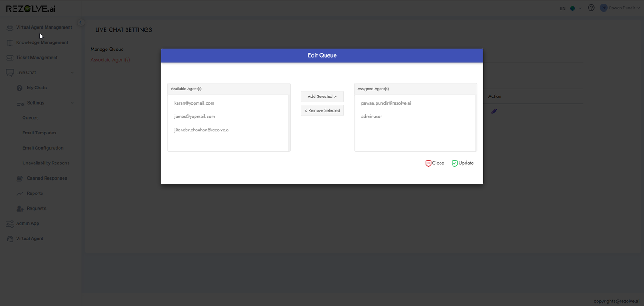Open the Pawan Pundir account dropdown
This screenshot has width=644, height=306.
click(625, 8)
